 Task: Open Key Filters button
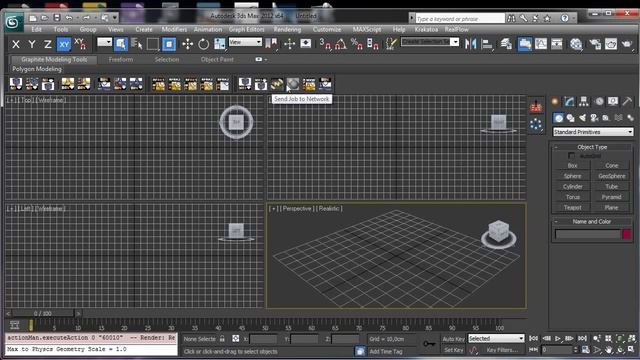pos(502,350)
